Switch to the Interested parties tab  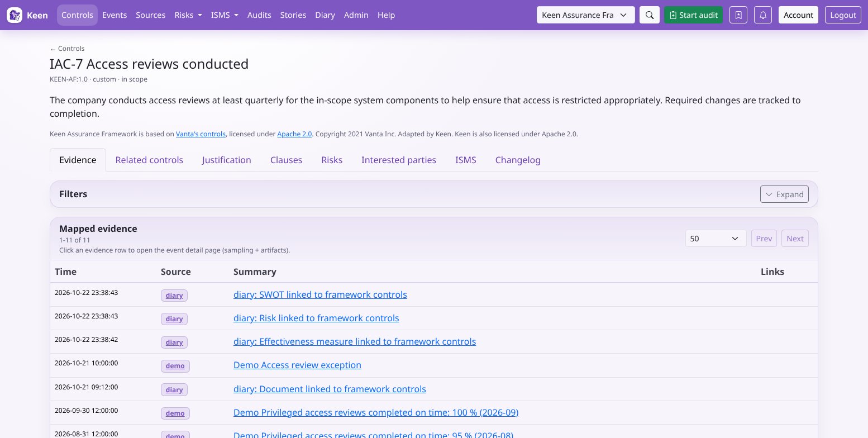click(x=399, y=160)
